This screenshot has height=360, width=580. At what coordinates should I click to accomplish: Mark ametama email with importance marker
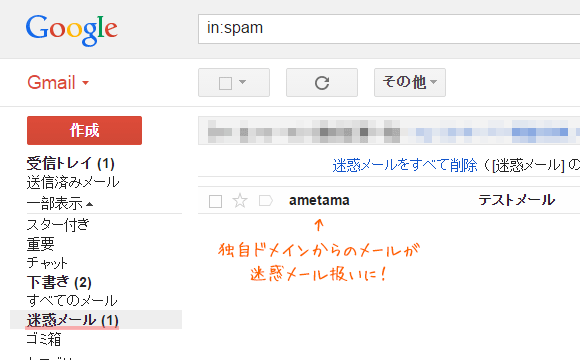(x=266, y=201)
